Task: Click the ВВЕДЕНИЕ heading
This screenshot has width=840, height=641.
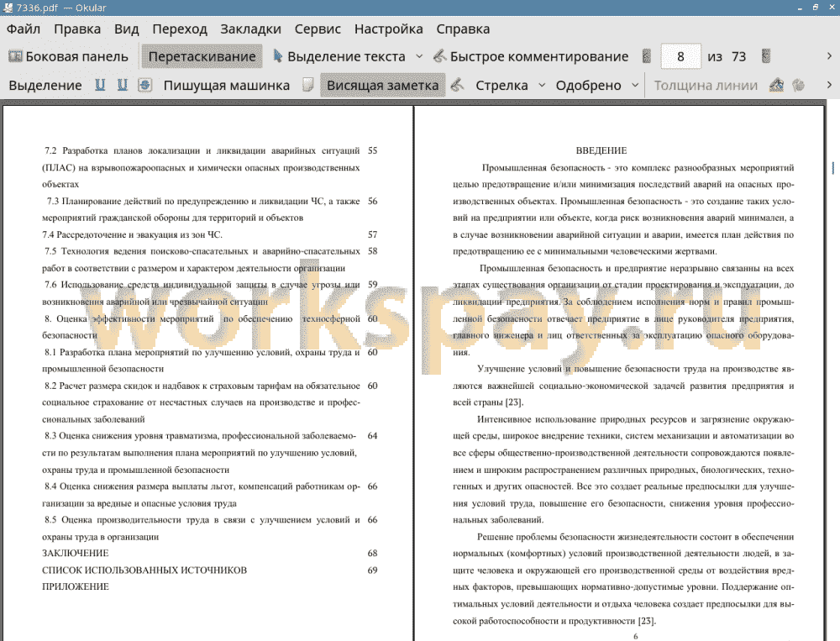Action: coord(601,150)
